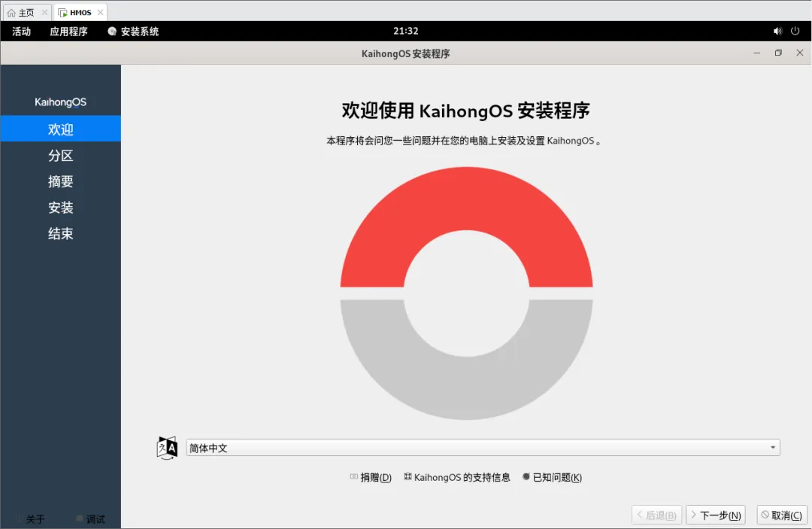Select the 分区 step in sidebar
The image size is (812, 529).
tap(61, 156)
